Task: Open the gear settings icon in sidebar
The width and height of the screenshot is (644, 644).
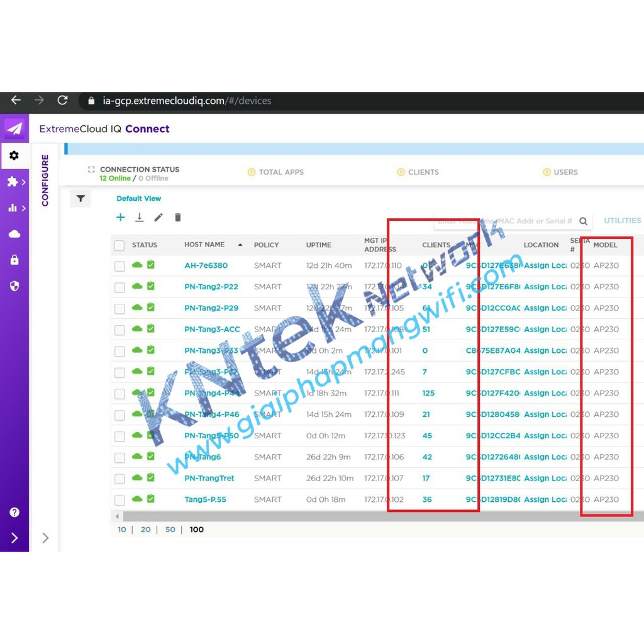Action: pyautogui.click(x=14, y=155)
